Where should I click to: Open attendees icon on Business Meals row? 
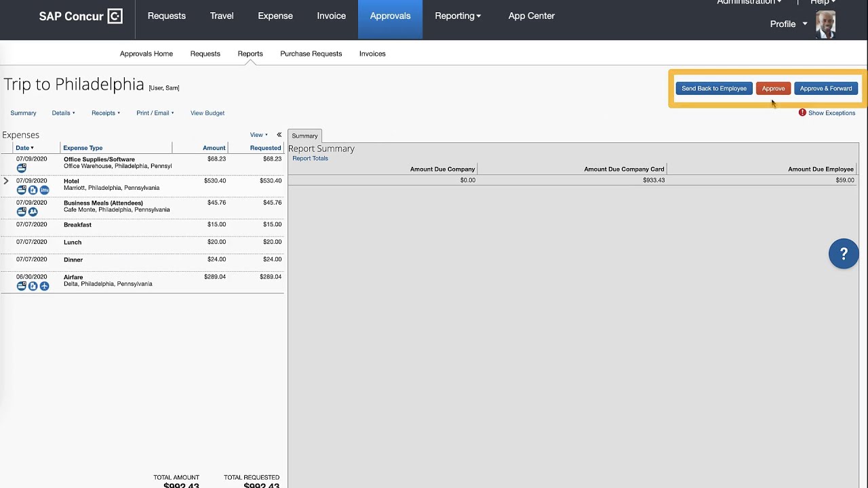pyautogui.click(x=33, y=211)
